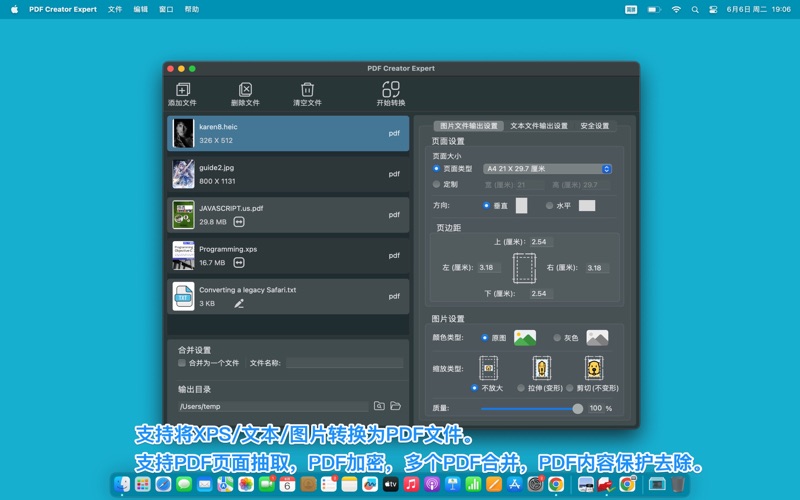Open the 文件 menu
Screen dimensions: 800x500
[x=115, y=9]
